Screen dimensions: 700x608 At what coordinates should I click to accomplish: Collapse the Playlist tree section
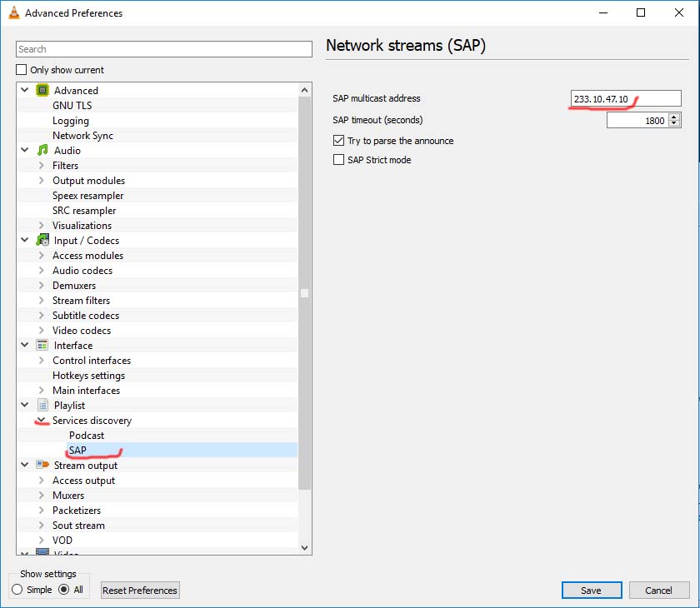click(x=25, y=405)
